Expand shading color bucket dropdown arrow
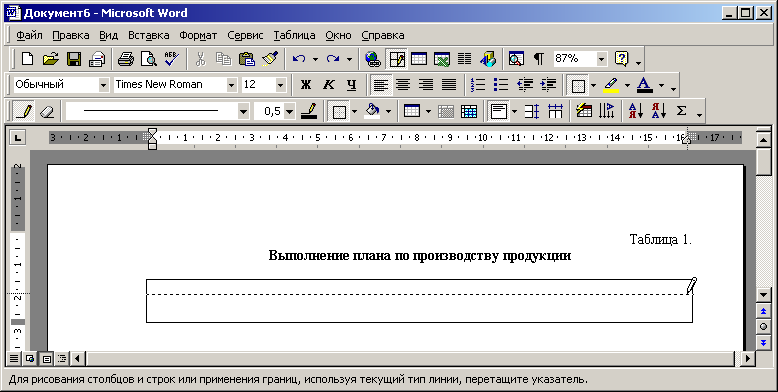This screenshot has height=392, width=778. (x=388, y=111)
